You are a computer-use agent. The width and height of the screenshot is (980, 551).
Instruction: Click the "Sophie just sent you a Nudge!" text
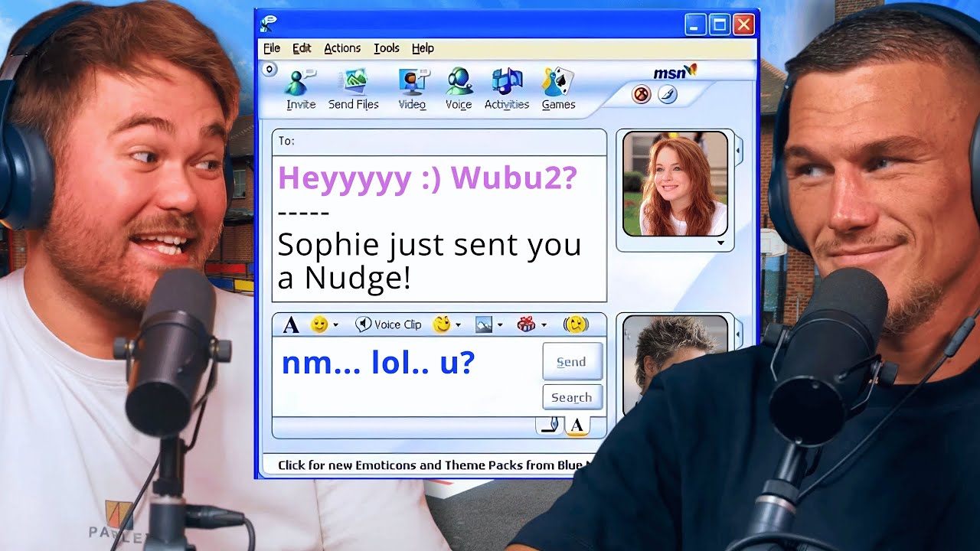click(x=430, y=261)
